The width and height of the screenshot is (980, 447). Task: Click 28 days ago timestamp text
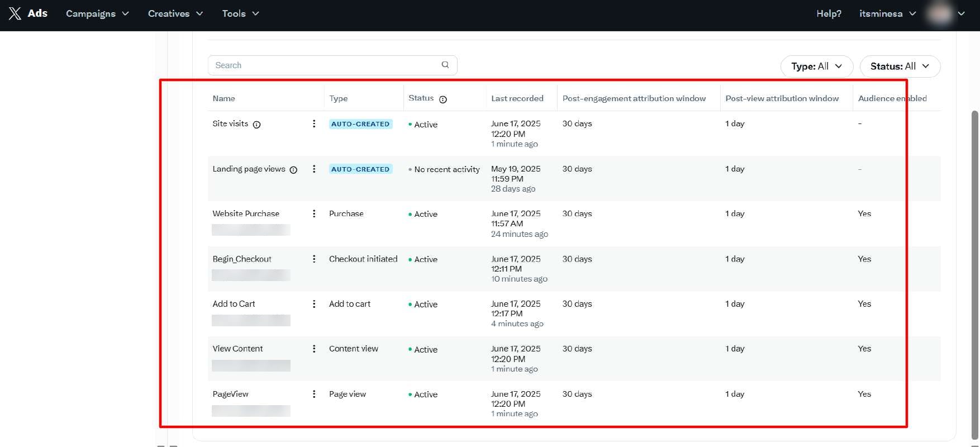pyautogui.click(x=513, y=189)
